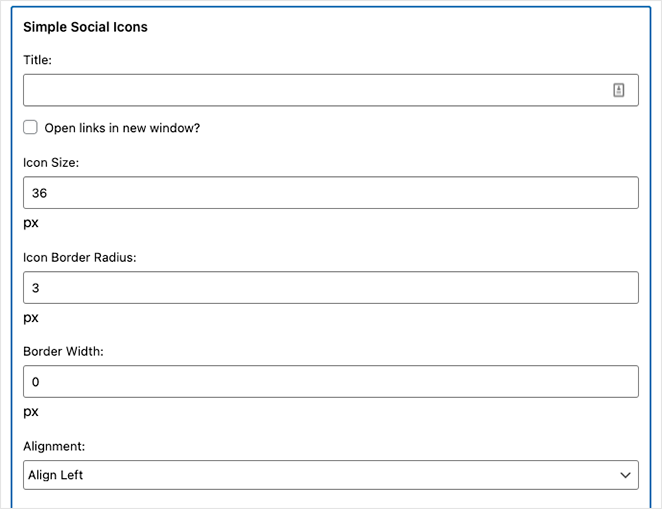The width and height of the screenshot is (662, 509).
Task: Open the Alignment dropdown showing Align Left
Action: point(331,475)
